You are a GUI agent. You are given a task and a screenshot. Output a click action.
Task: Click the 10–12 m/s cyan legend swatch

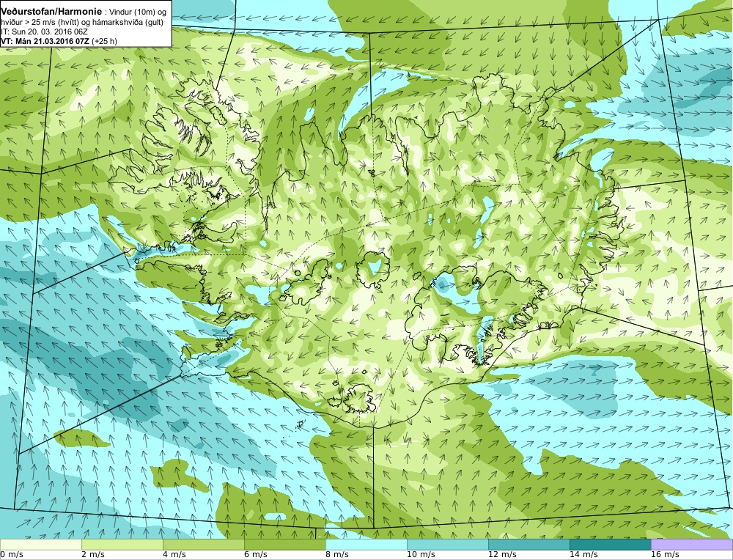pyautogui.click(x=448, y=545)
